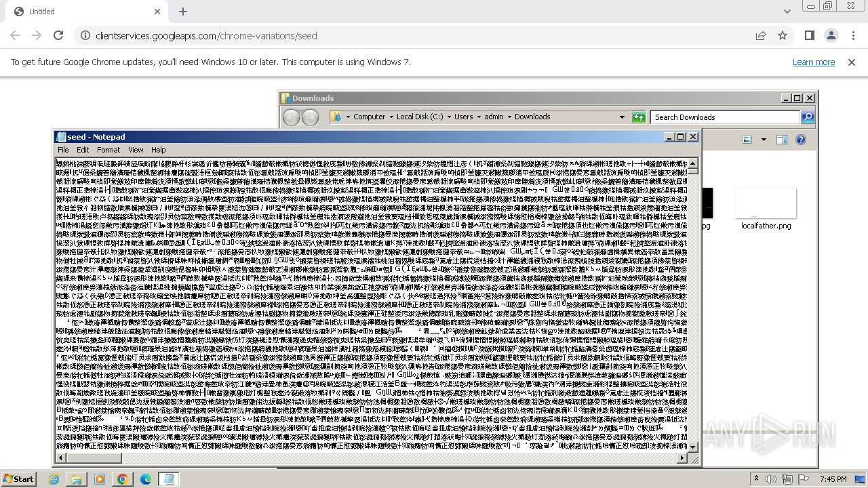The width and height of the screenshot is (868, 488).
Task: Click Notepad horizontal scrollbar right arrow
Action: point(683,458)
